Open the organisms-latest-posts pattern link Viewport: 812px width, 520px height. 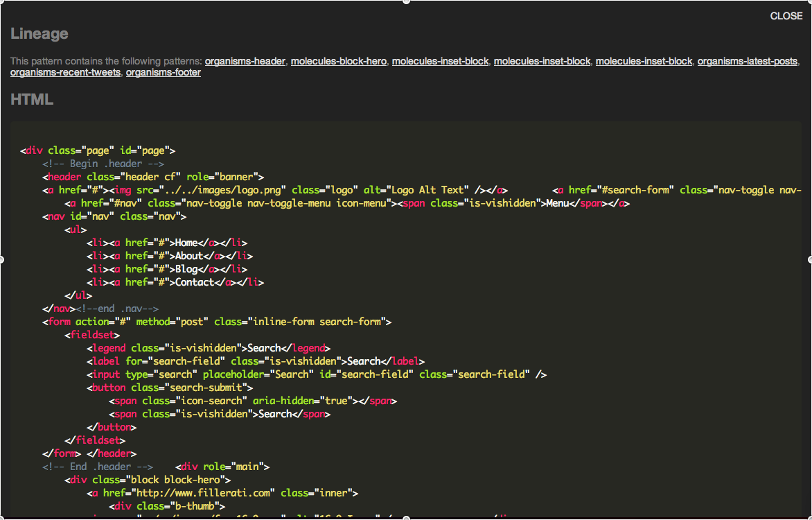748,61
